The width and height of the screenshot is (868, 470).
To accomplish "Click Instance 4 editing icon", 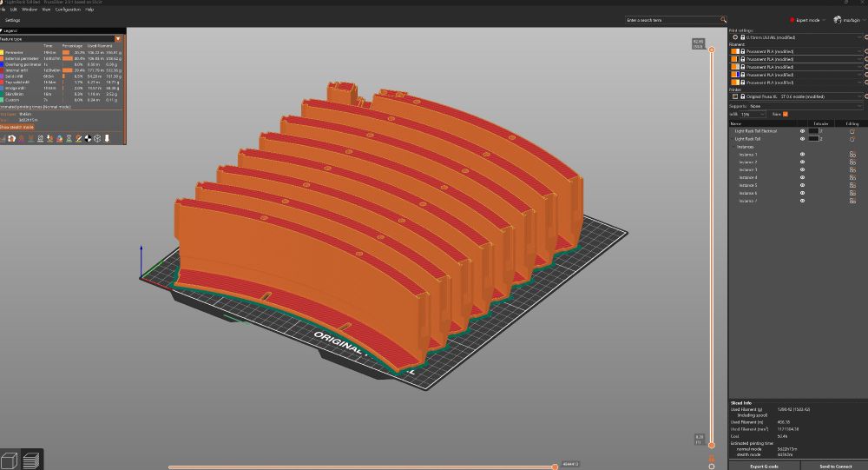I will (x=852, y=178).
